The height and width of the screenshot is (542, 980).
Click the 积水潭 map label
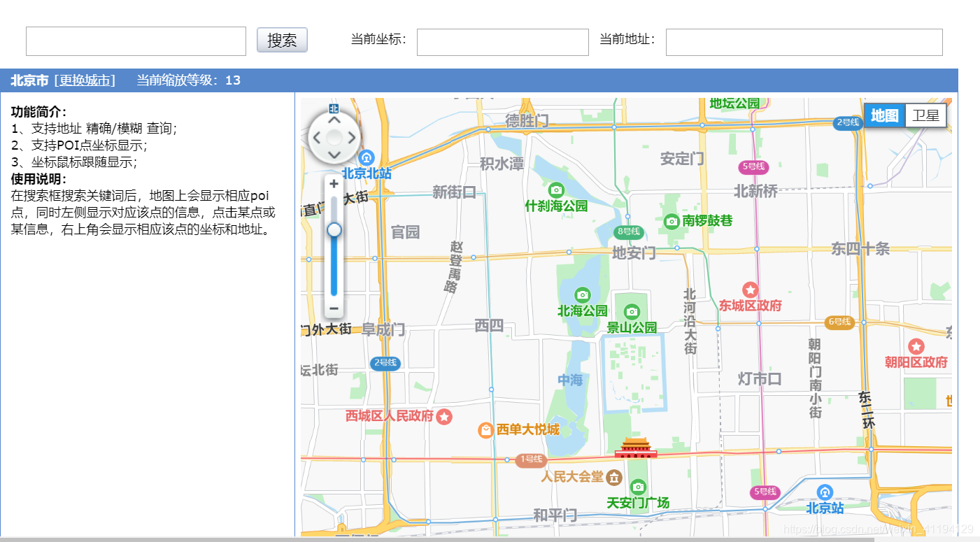pyautogui.click(x=502, y=164)
